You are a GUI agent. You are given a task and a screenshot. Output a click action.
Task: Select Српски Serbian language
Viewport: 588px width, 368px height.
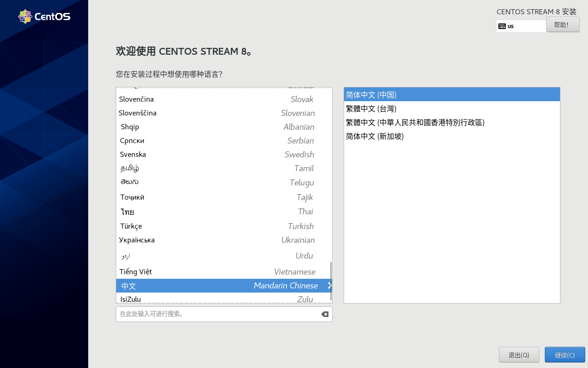click(x=224, y=141)
